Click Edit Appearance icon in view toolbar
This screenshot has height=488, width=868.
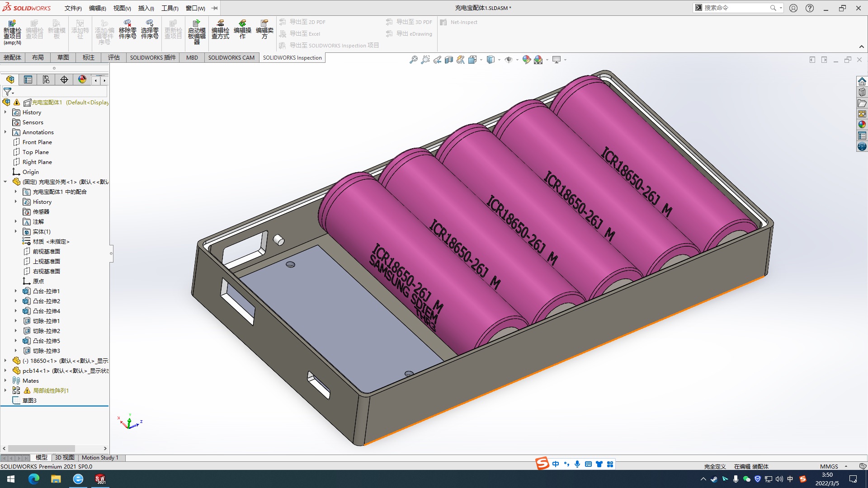526,60
